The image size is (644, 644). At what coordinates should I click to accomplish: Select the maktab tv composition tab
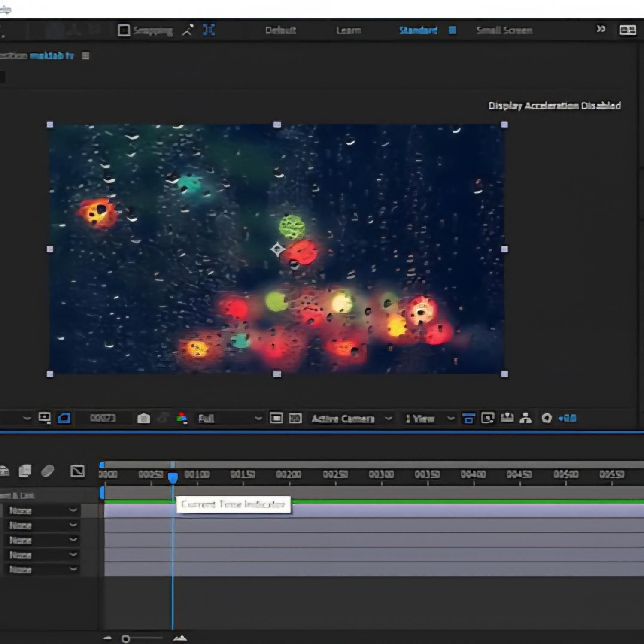(x=52, y=56)
